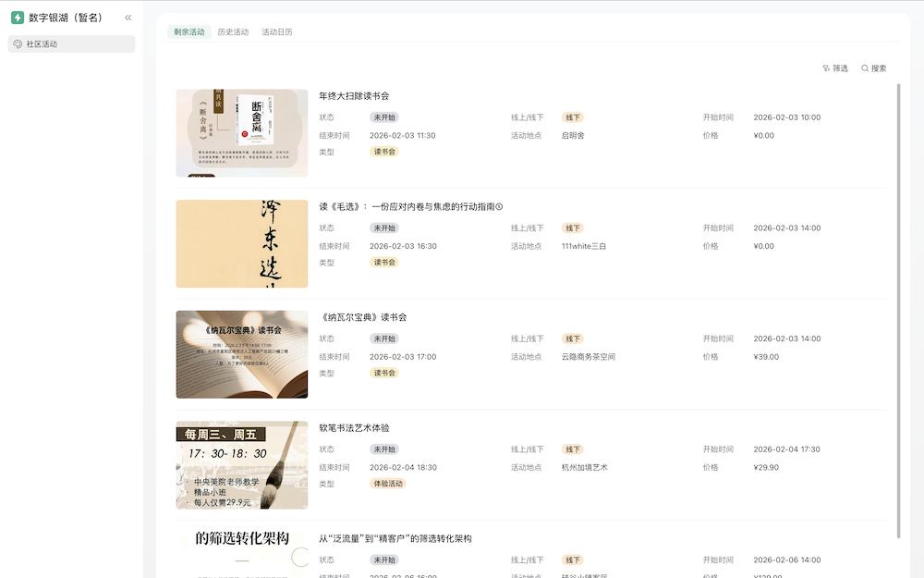
Task: Click location 启明舍
Action: click(x=573, y=136)
